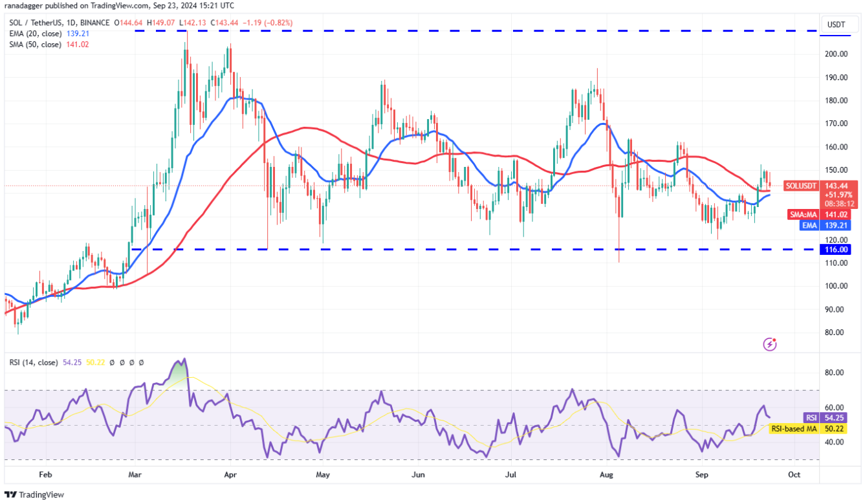The width and height of the screenshot is (865, 504).
Task: Click the purple lightning bolt event icon
Action: click(x=770, y=344)
